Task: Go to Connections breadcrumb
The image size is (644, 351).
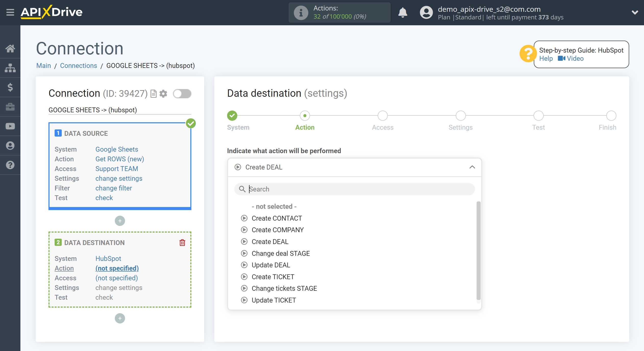Action: pyautogui.click(x=79, y=66)
